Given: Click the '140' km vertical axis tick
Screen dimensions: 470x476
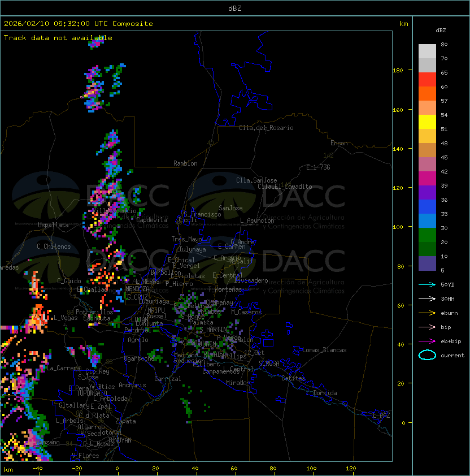Looking at the screenshot, I should 398,149.
